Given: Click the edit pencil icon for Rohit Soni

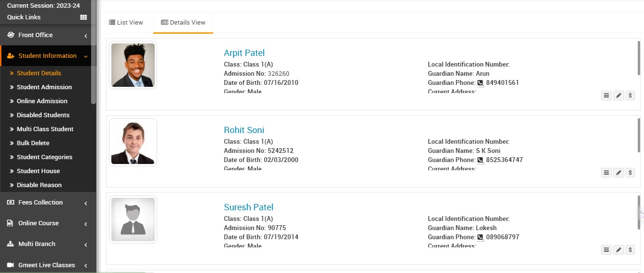Looking at the screenshot, I should [x=618, y=173].
